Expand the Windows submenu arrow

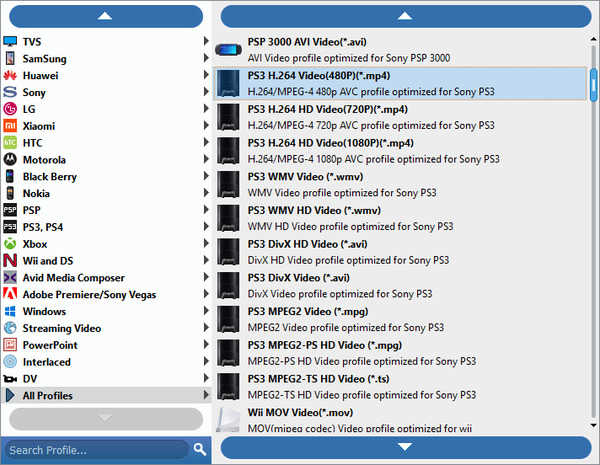click(x=206, y=310)
